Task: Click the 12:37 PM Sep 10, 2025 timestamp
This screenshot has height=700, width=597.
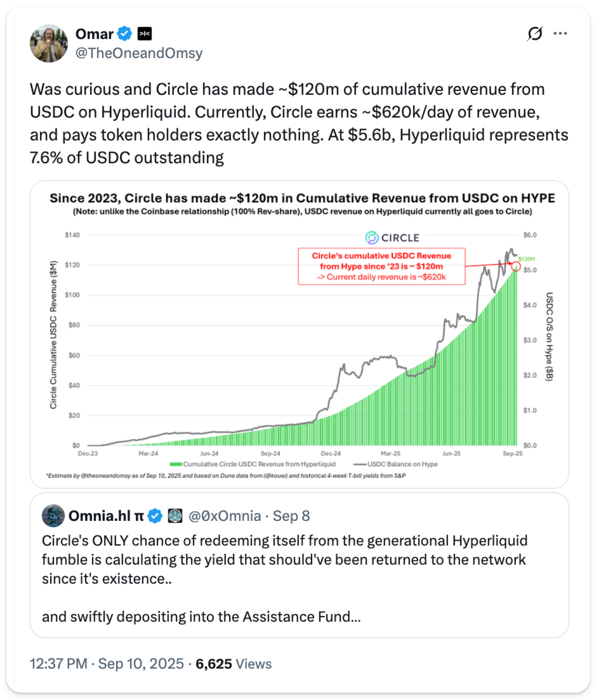Action: pyautogui.click(x=107, y=664)
